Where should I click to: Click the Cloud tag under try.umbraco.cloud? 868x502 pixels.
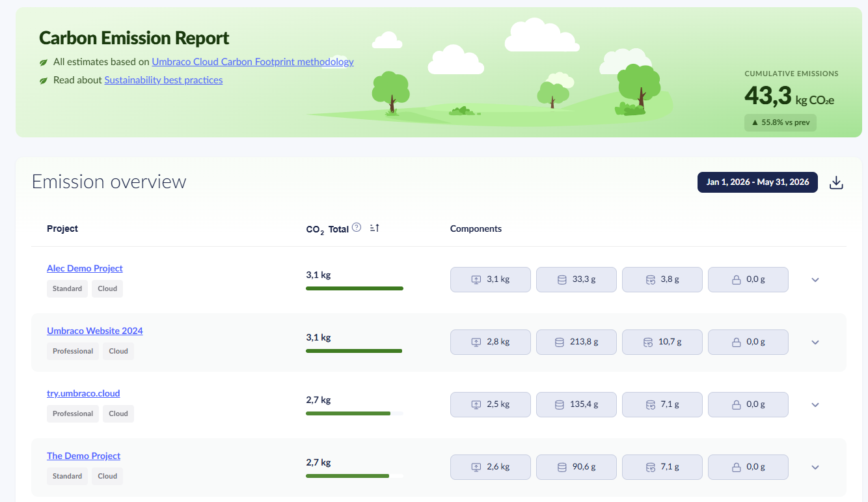118,413
